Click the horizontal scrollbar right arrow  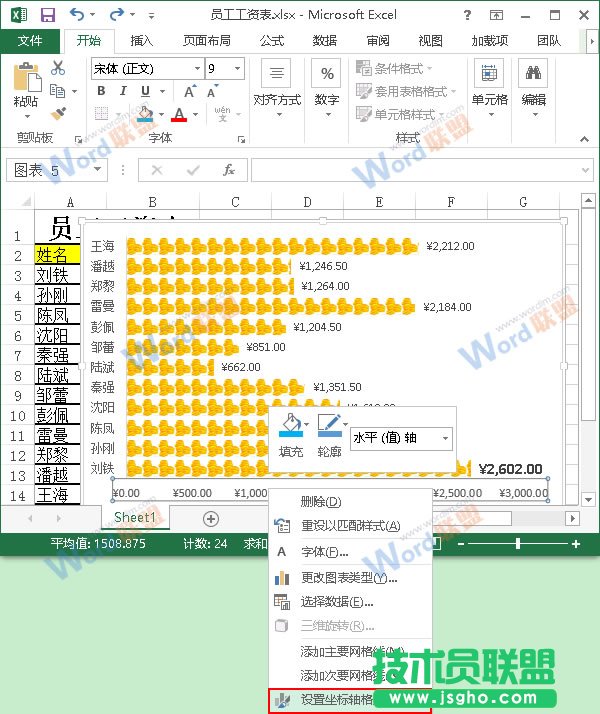572,518
